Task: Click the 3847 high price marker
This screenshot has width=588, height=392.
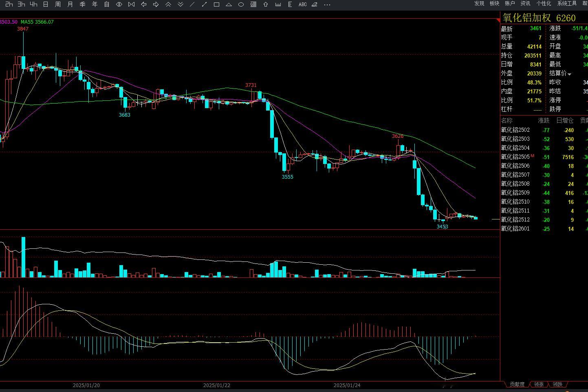Action: coord(23,29)
